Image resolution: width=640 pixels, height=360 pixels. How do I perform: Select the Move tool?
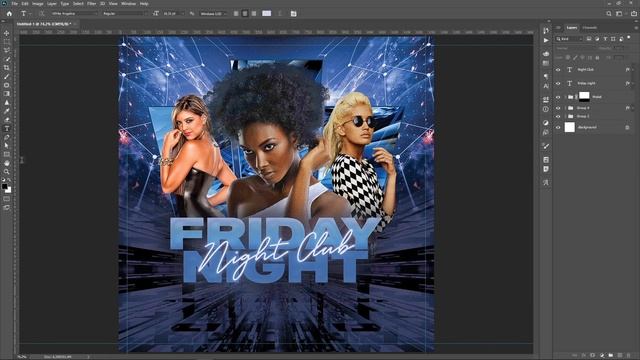pyautogui.click(x=7, y=33)
